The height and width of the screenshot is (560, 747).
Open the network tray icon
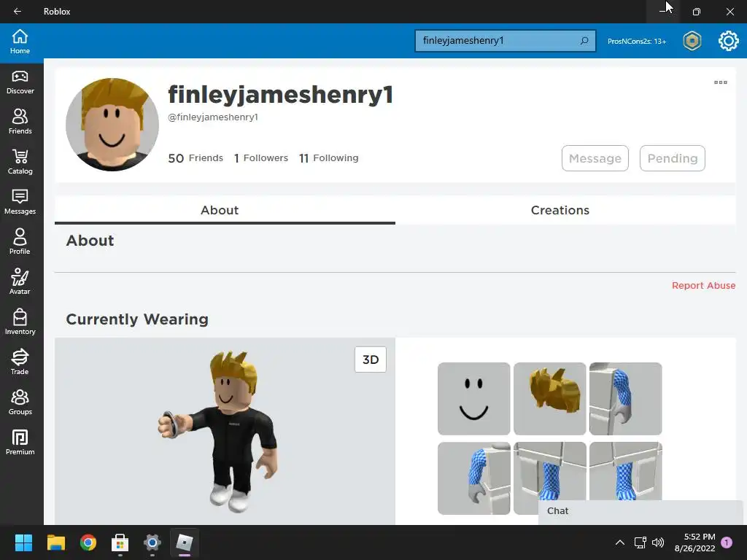point(640,542)
